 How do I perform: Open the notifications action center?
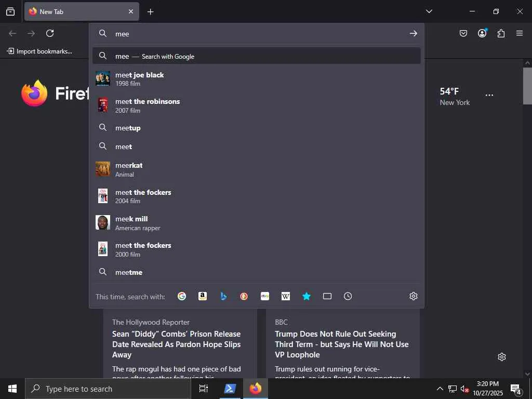[x=516, y=389]
